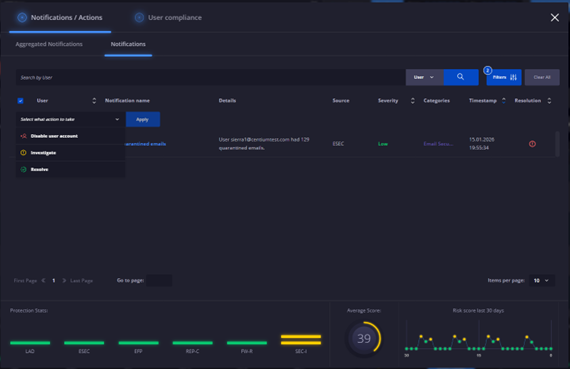This screenshot has width=570, height=369.
Task: Close the notifications dialog
Action: point(554,17)
